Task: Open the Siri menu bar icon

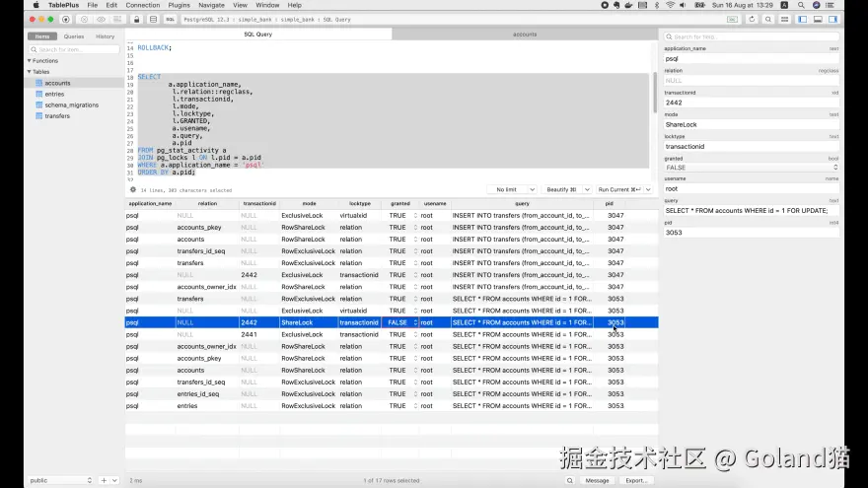Action: [816, 5]
